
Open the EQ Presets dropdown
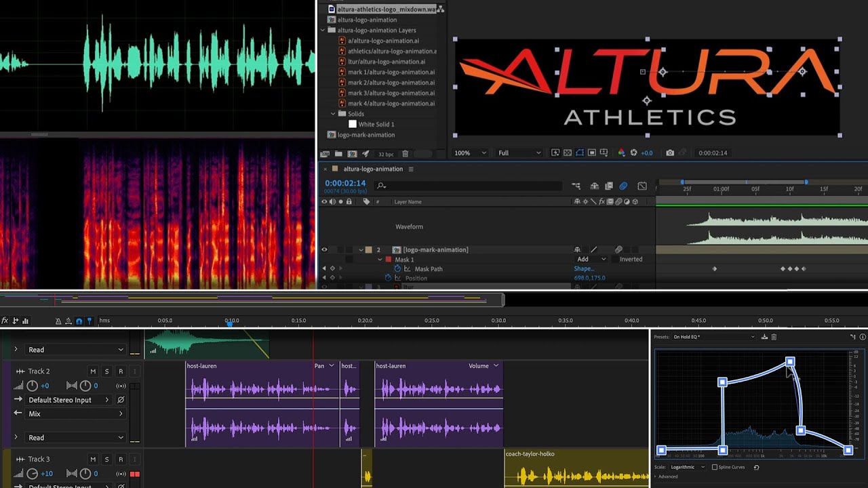point(713,337)
